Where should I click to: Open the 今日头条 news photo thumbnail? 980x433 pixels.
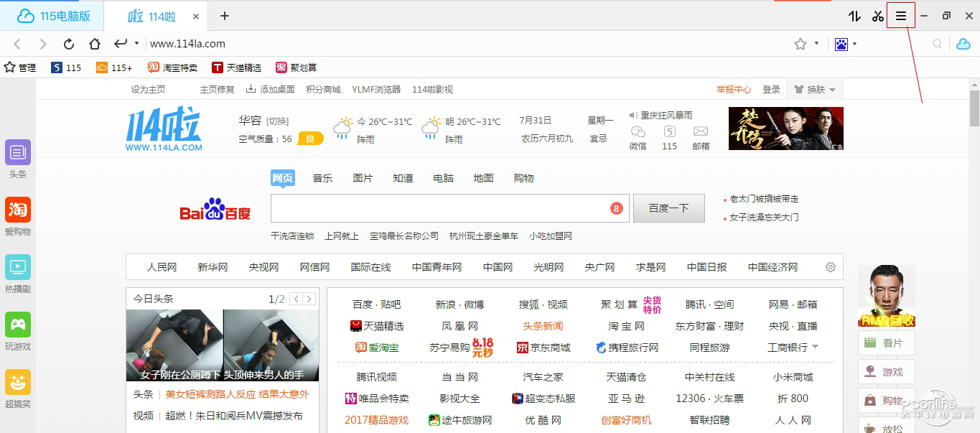tap(222, 345)
